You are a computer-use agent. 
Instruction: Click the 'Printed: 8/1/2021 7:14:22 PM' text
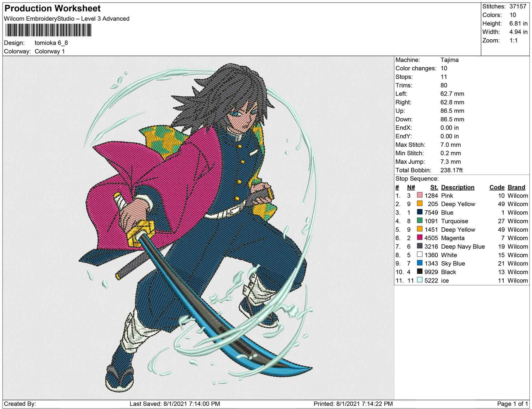coord(353,404)
